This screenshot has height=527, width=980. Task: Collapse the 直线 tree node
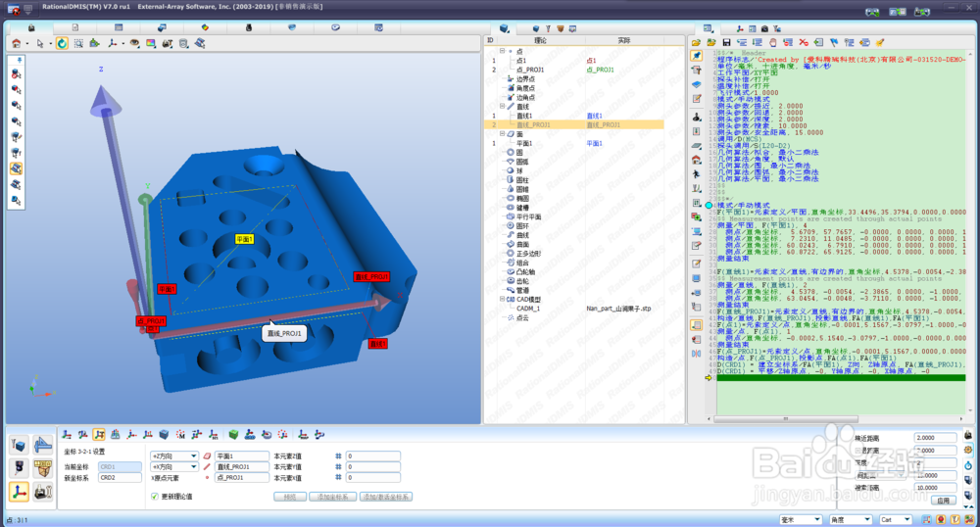(502, 107)
